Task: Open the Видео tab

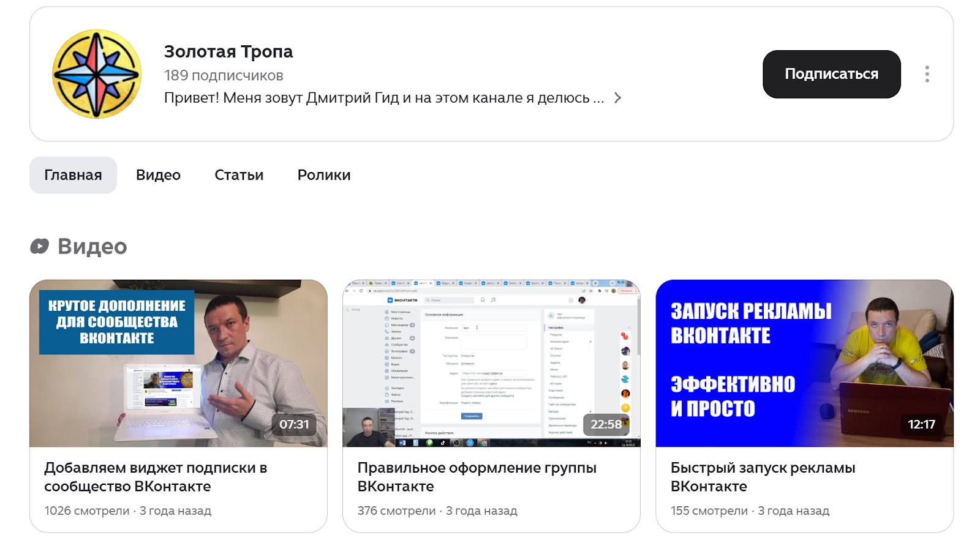Action: pos(158,175)
